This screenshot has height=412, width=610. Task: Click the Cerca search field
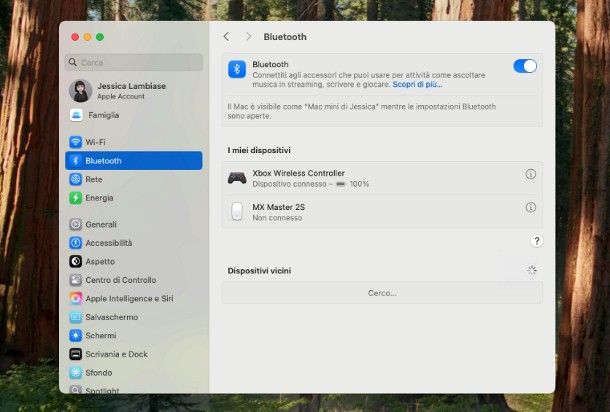[x=134, y=62]
